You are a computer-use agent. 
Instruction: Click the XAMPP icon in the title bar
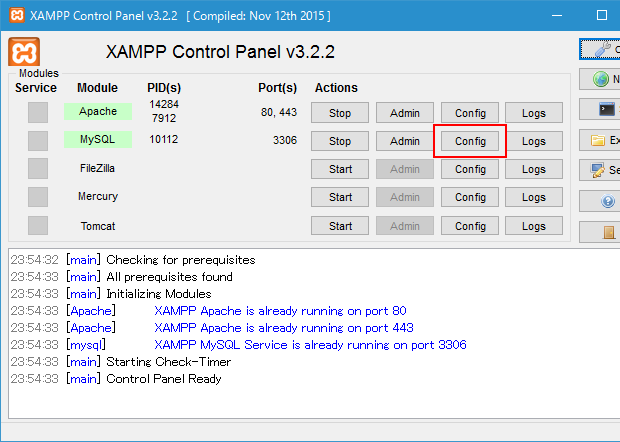(17, 15)
